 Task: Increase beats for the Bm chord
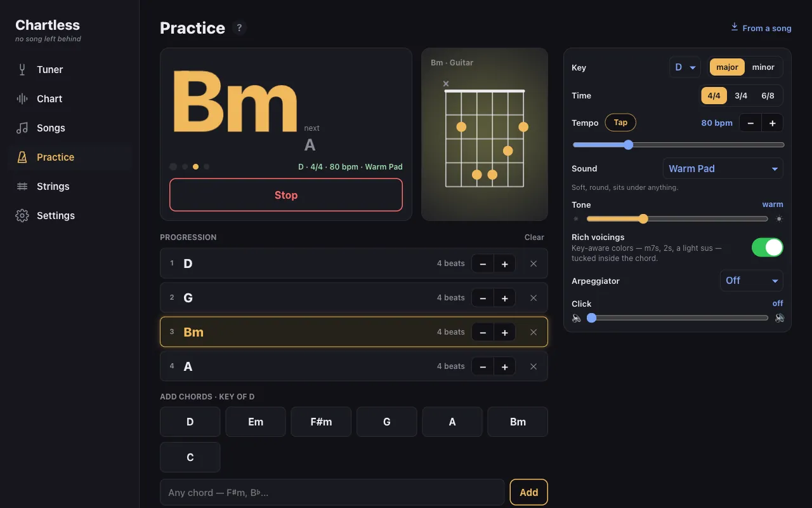505,332
